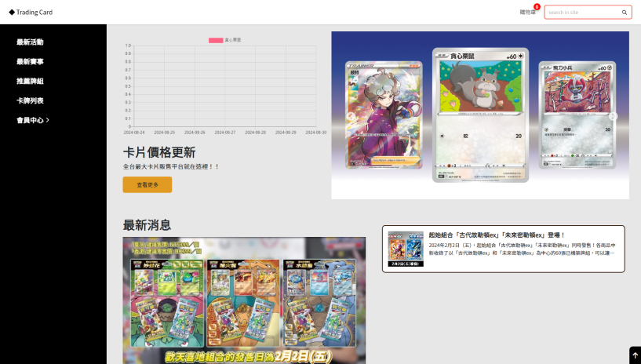Expand the 會員中心 submenu
641x364 pixels.
point(33,120)
